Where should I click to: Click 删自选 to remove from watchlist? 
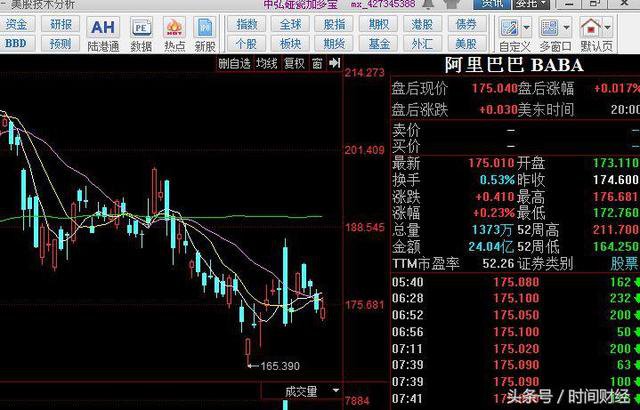234,64
